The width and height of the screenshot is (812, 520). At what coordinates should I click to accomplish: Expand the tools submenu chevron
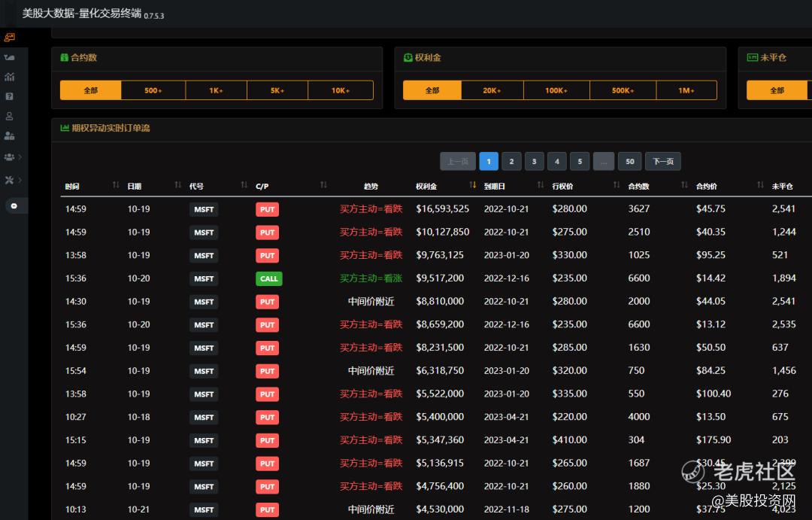pyautogui.click(x=20, y=180)
